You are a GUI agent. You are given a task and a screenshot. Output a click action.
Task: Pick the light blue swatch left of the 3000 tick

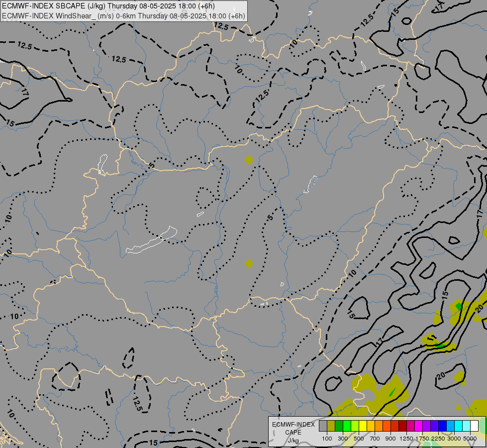point(451,426)
